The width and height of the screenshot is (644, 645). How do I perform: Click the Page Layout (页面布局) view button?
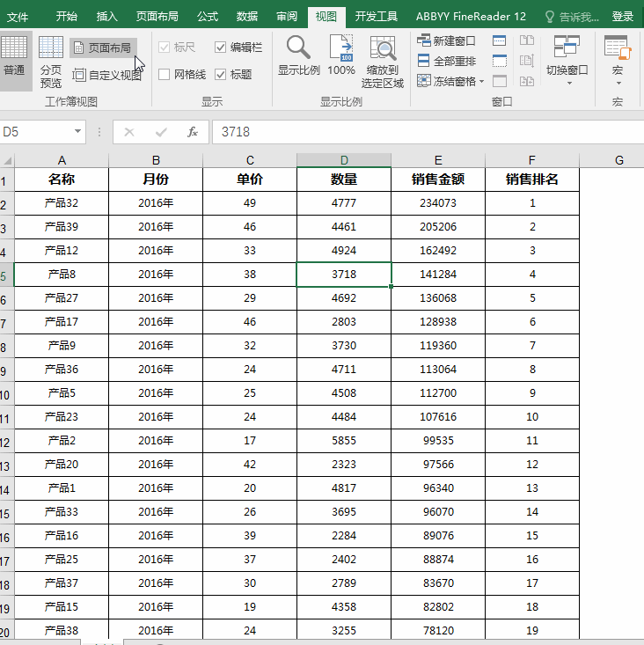(x=103, y=48)
